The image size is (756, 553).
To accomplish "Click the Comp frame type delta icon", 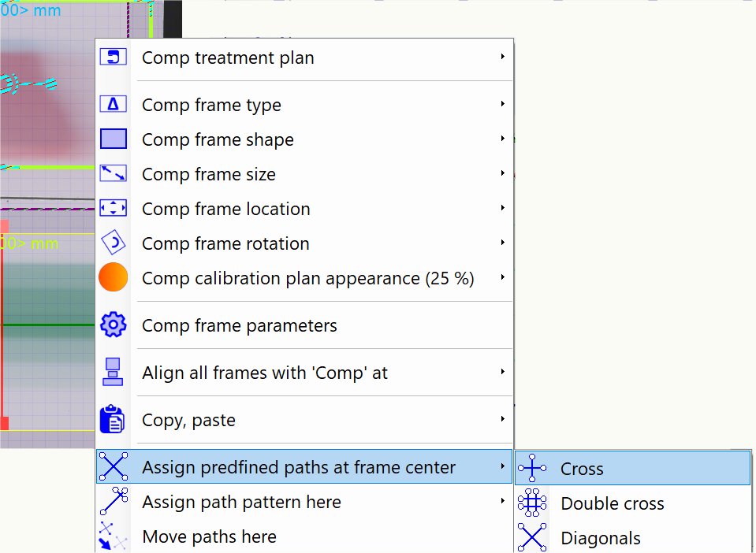I will [x=114, y=104].
